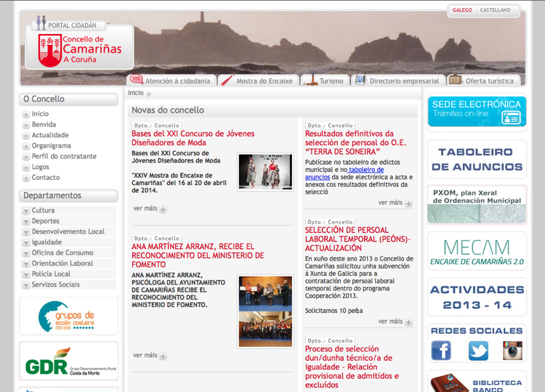Select Organigrama in the Concello menu
This screenshot has height=392, width=545.
(52, 146)
